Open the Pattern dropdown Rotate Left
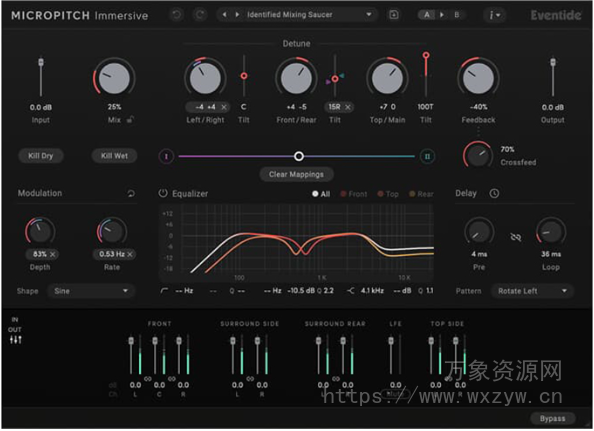The height and width of the screenshot is (431, 594). tap(533, 291)
